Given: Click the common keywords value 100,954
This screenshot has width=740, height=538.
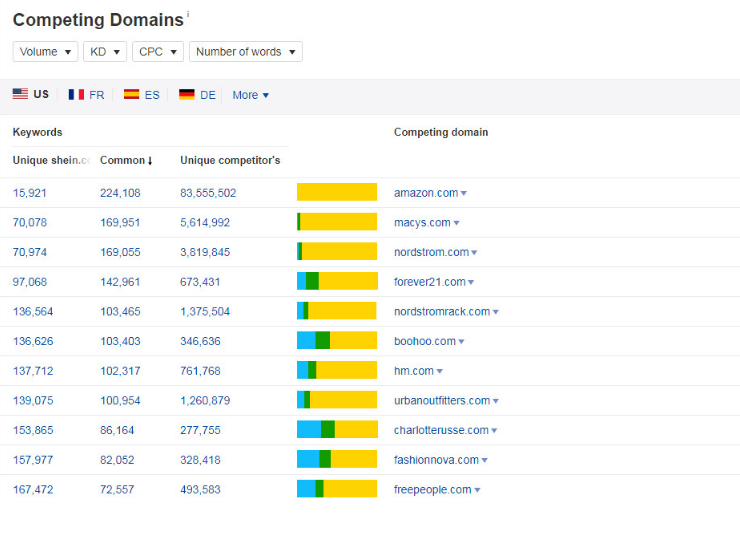Looking at the screenshot, I should [x=120, y=401].
